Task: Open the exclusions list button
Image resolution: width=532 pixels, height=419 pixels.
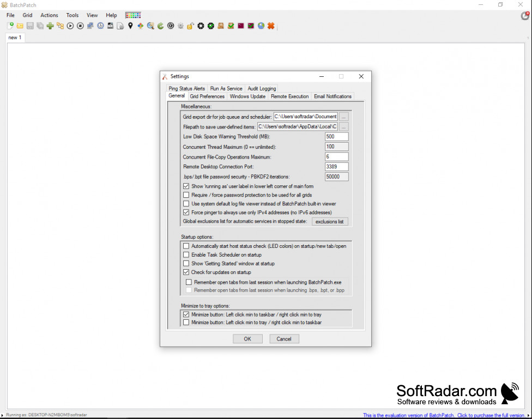Action: pyautogui.click(x=330, y=222)
